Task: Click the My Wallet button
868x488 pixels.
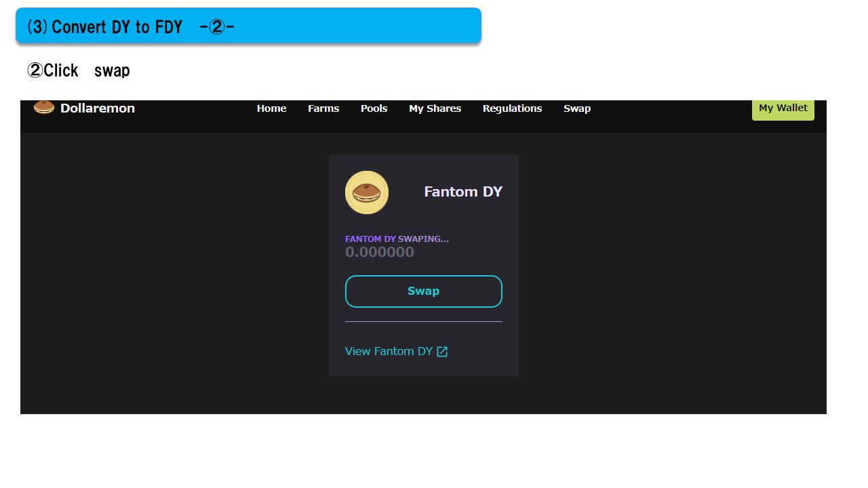Action: pyautogui.click(x=783, y=110)
